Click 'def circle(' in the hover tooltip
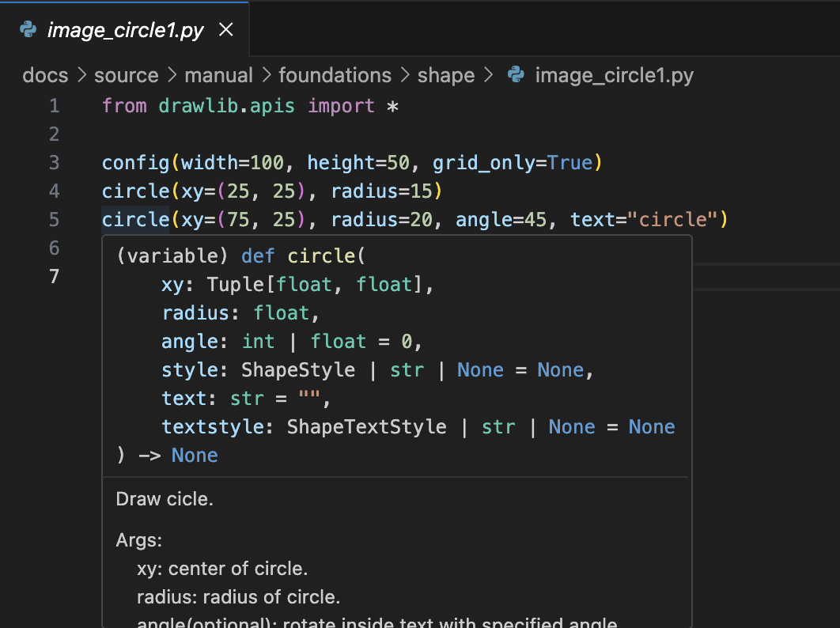The width and height of the screenshot is (840, 628). click(x=303, y=256)
